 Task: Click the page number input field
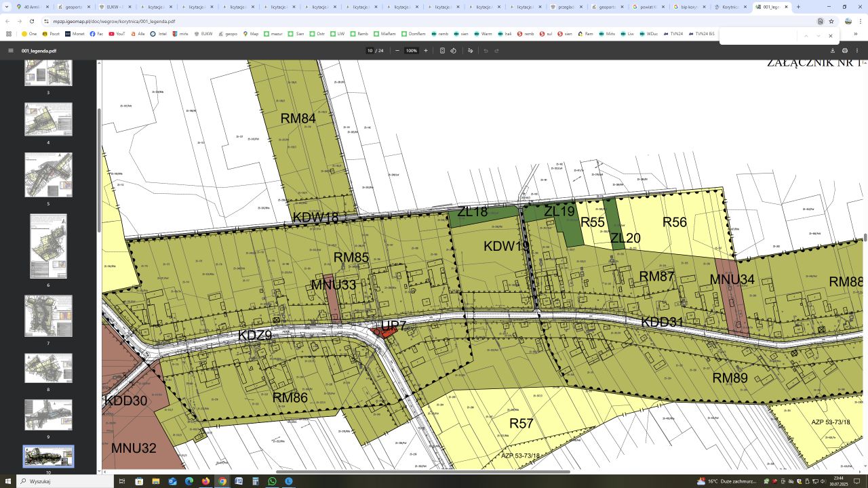[x=370, y=51]
